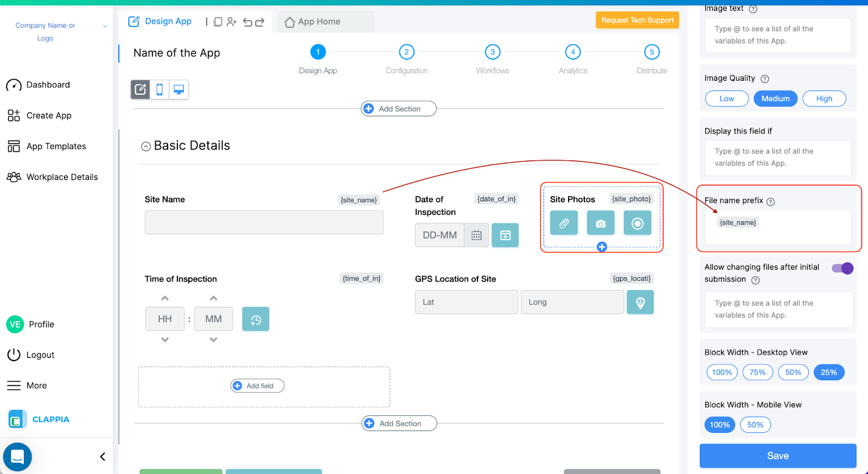Switch to desktop preview icon

click(x=178, y=89)
